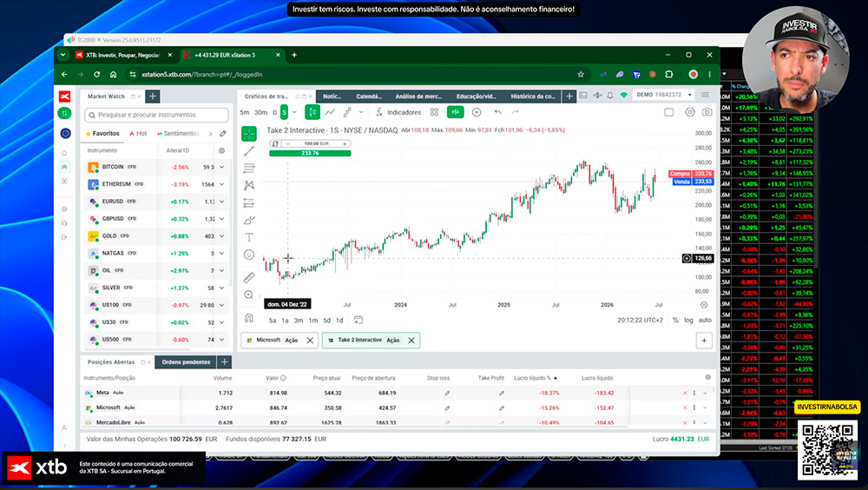Click the green swap button in sidebar
Viewport: 868px width, 490px height.
[65, 113]
